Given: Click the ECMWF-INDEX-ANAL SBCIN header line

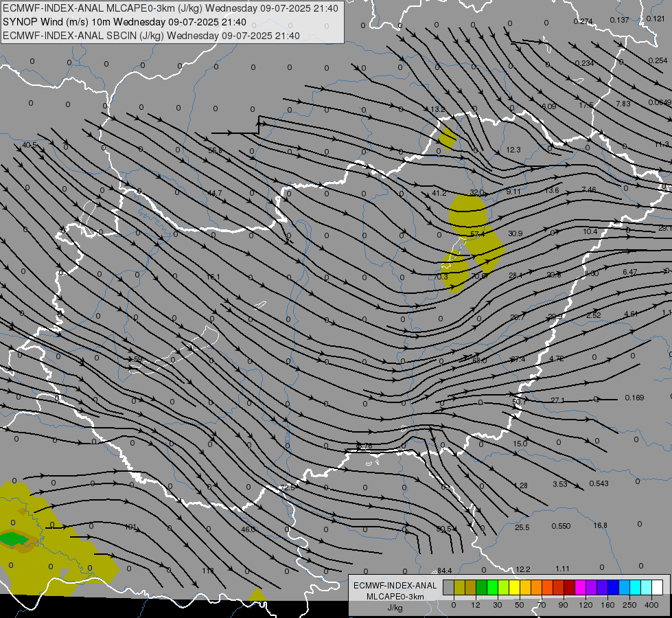Looking at the screenshot, I should [151, 36].
